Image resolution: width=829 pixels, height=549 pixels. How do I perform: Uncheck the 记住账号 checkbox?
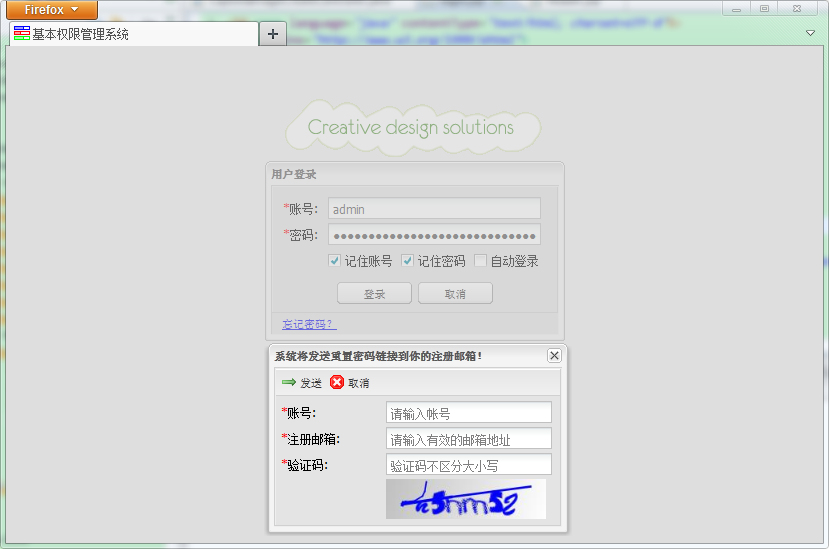334,260
